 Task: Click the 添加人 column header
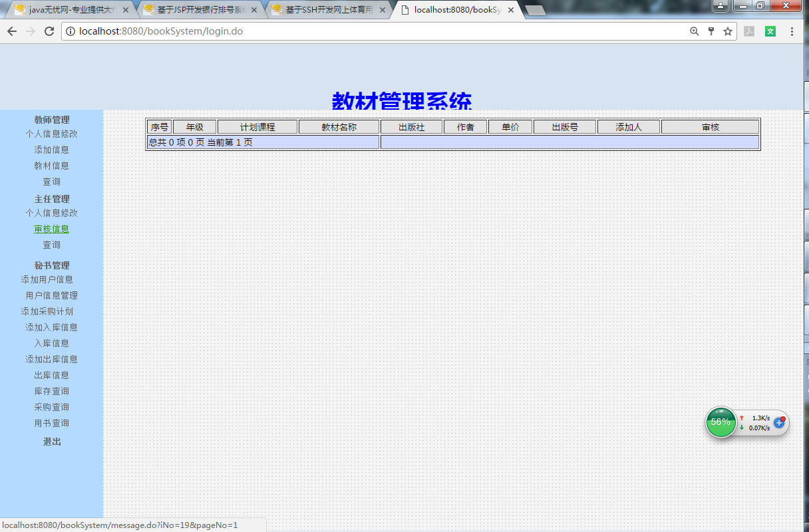[x=629, y=127]
